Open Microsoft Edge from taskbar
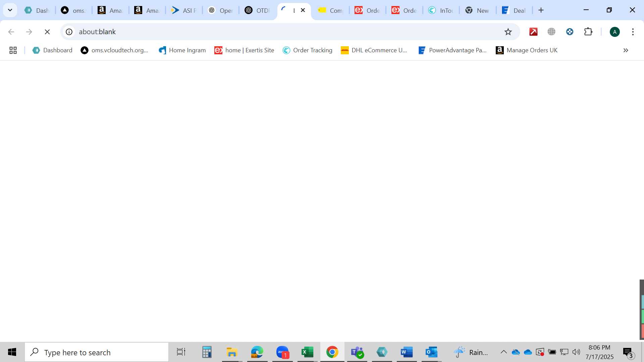The height and width of the screenshot is (362, 644). click(x=257, y=352)
